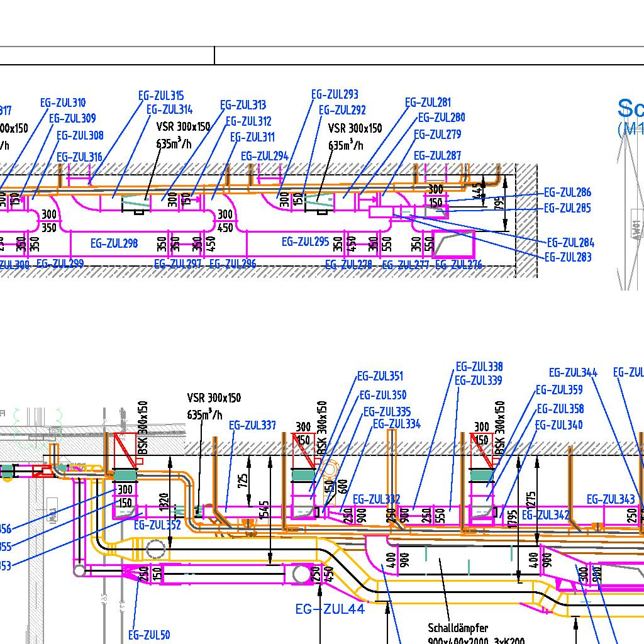Click the EG-ZUL281 label text

(428, 102)
